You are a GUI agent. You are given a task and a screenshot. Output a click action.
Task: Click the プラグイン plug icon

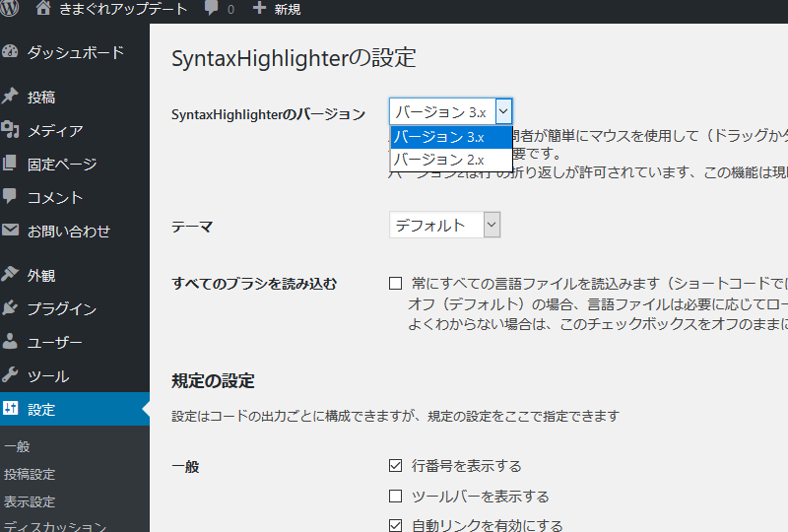coord(10,307)
